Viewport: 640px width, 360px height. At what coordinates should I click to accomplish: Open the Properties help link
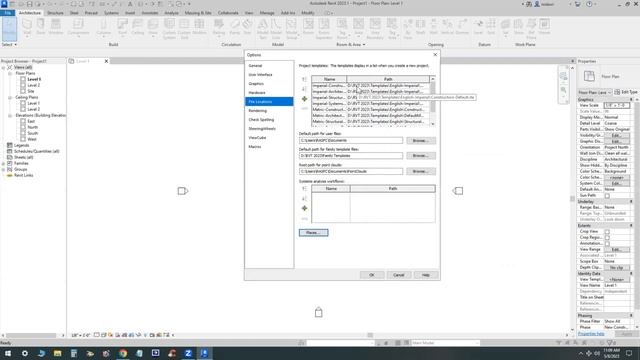[591, 334]
